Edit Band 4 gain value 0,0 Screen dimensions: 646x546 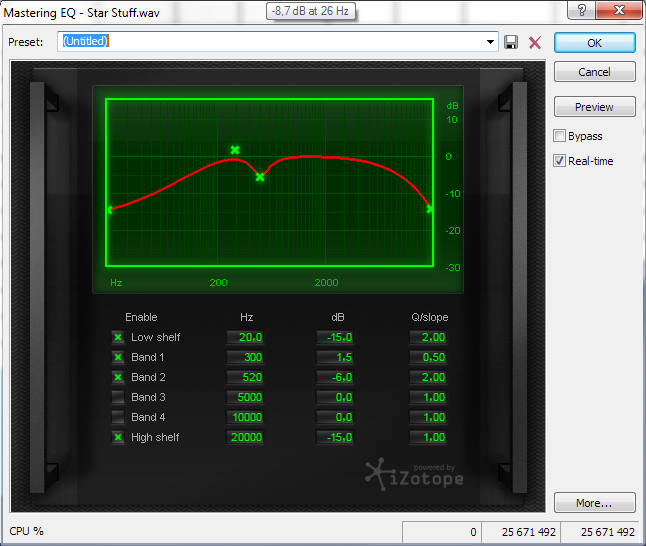click(335, 417)
